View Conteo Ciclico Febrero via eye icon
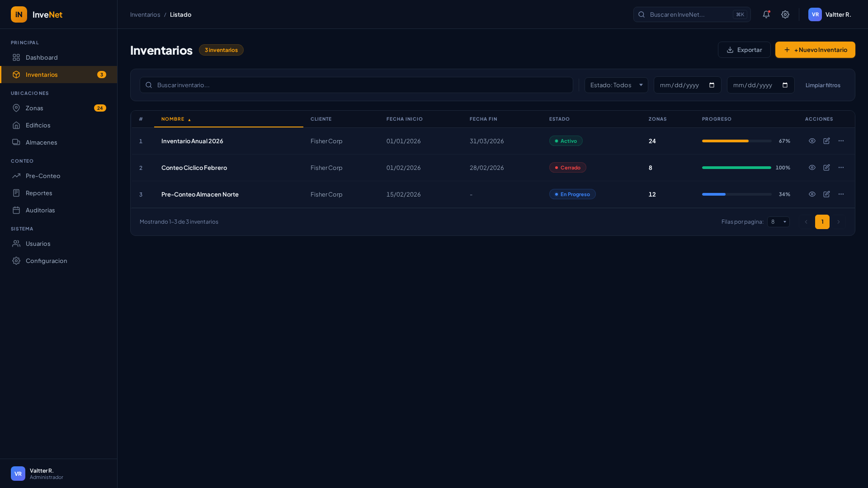The width and height of the screenshot is (868, 488). (812, 168)
